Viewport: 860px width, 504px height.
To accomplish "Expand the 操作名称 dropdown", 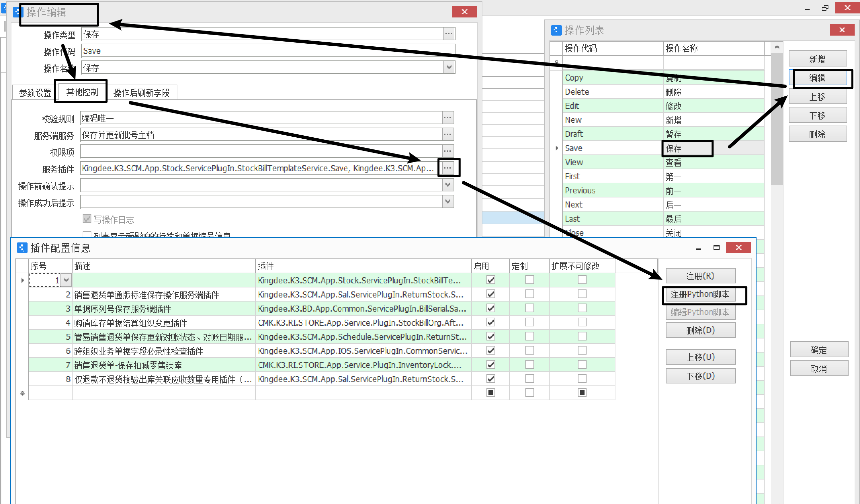I will point(449,67).
